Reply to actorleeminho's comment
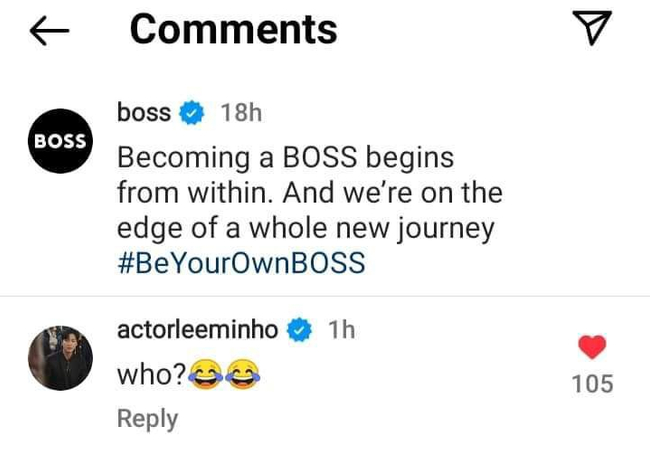The width and height of the screenshot is (650, 474). pyautogui.click(x=147, y=418)
